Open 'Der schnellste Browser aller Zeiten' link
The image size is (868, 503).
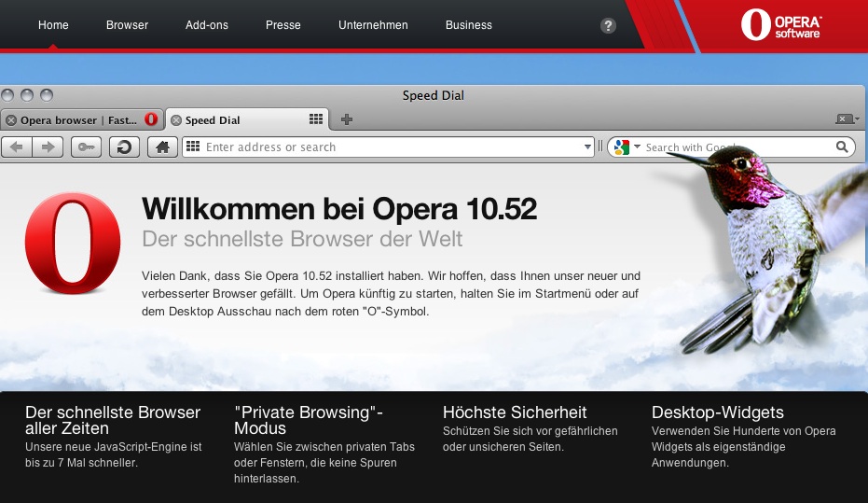tap(113, 420)
